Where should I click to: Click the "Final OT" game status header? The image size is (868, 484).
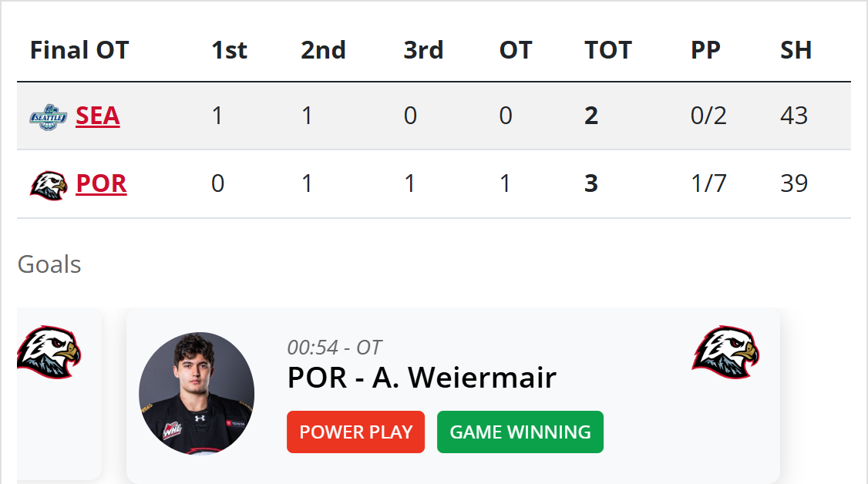[79, 50]
